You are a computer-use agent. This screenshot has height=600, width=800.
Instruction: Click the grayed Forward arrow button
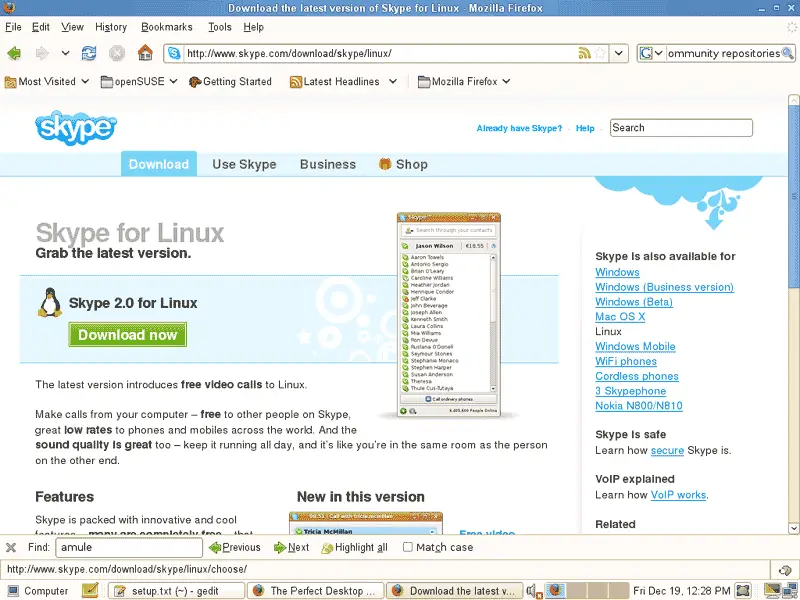(42, 53)
